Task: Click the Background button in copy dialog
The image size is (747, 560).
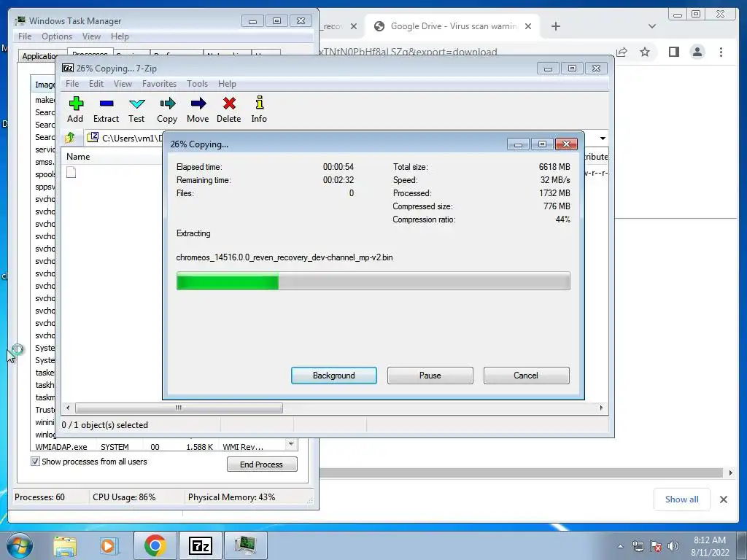Action: coord(334,376)
